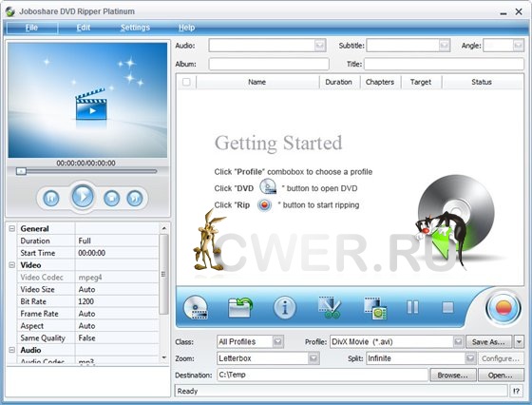Click the Status column header
This screenshot has width=532, height=405.
[x=483, y=82]
